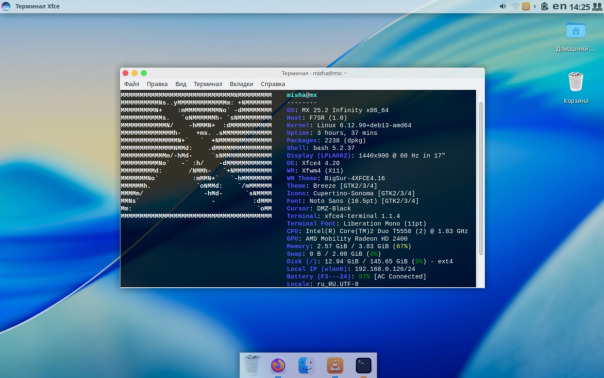Click the 'en' keyboard layout indicator
The width and height of the screenshot is (604, 378).
[559, 6]
